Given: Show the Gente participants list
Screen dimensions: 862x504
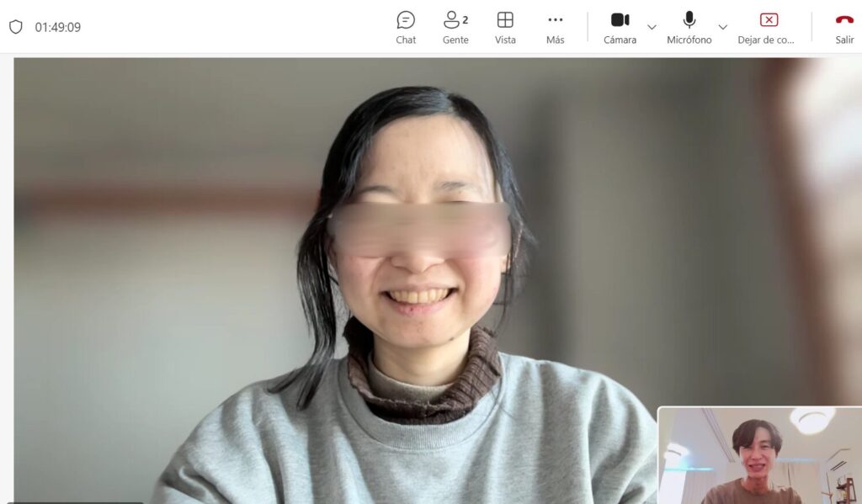Looking at the screenshot, I should point(452,20).
